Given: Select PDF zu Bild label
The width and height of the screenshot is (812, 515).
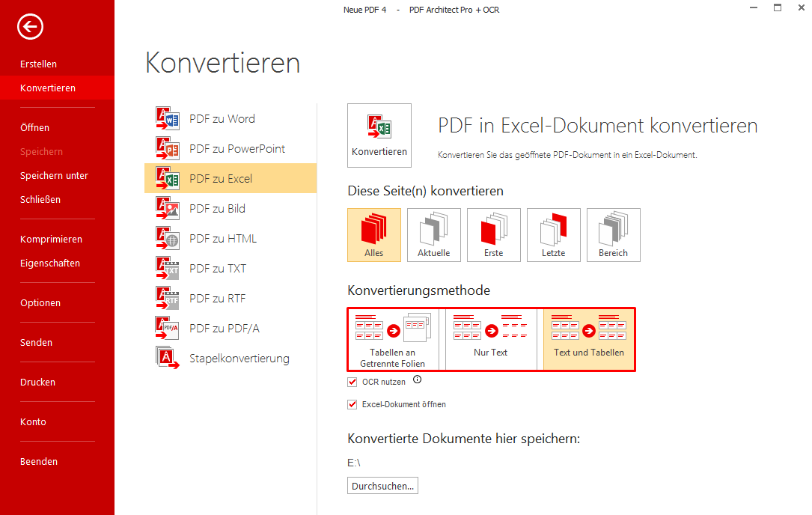Looking at the screenshot, I should tap(218, 208).
